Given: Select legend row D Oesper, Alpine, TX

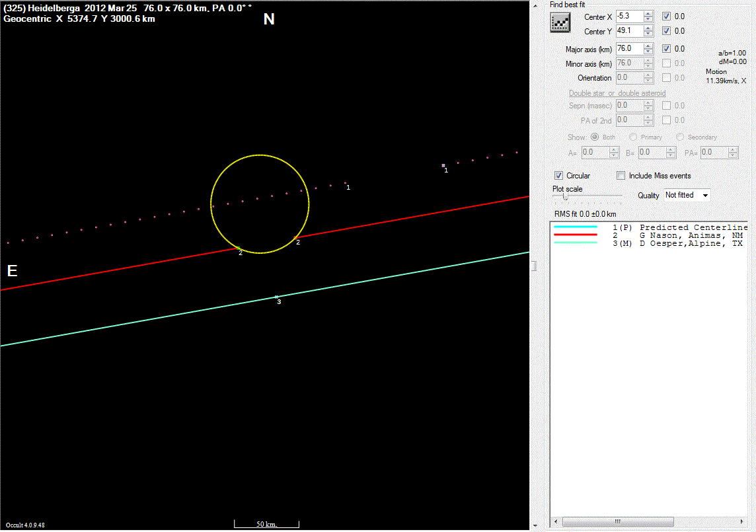Looking at the screenshot, I should pos(649,244).
